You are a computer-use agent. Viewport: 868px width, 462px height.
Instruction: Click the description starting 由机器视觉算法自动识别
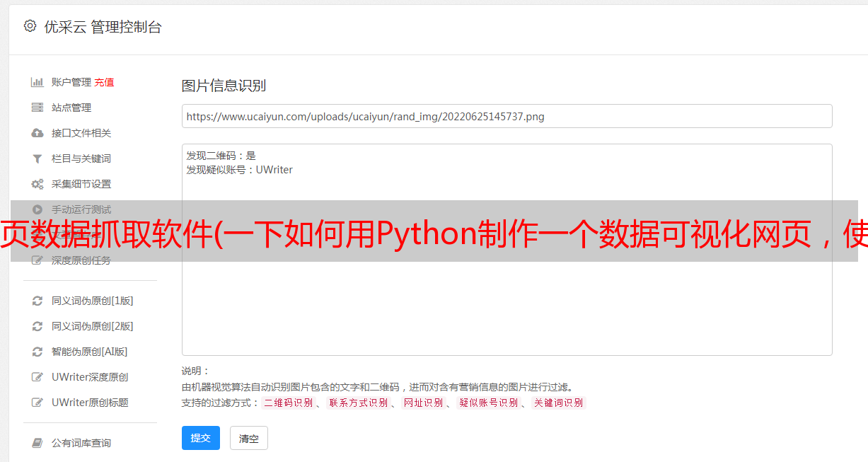pyautogui.click(x=377, y=387)
